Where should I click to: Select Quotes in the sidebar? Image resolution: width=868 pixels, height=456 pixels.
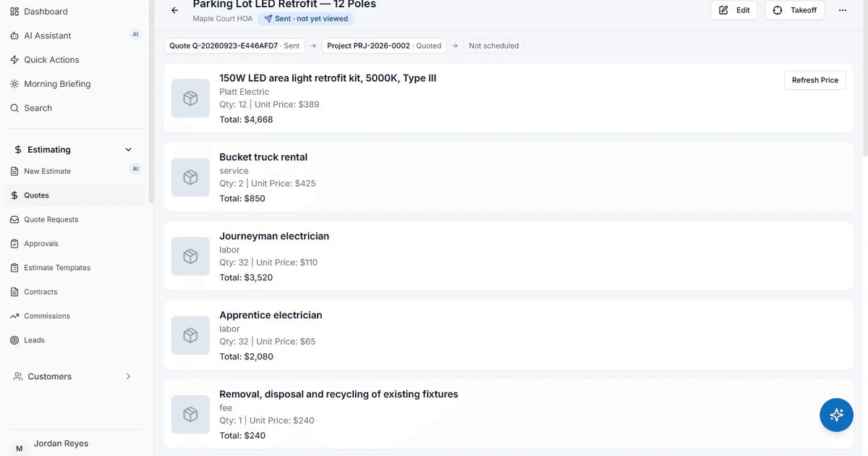[75, 195]
